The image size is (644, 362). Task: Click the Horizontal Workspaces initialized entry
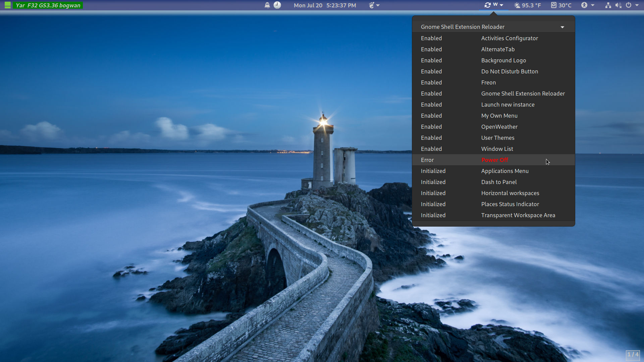(x=492, y=193)
